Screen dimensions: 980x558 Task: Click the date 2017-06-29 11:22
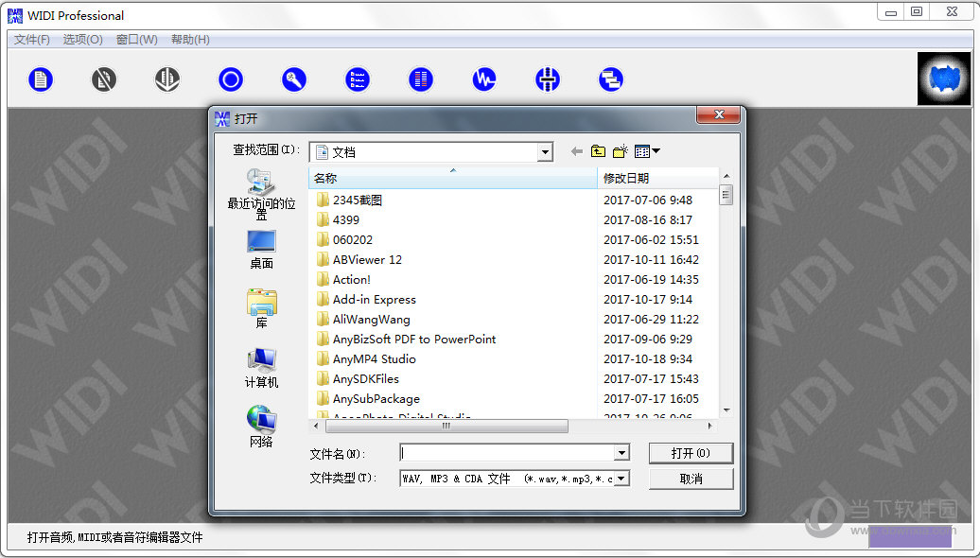point(651,320)
